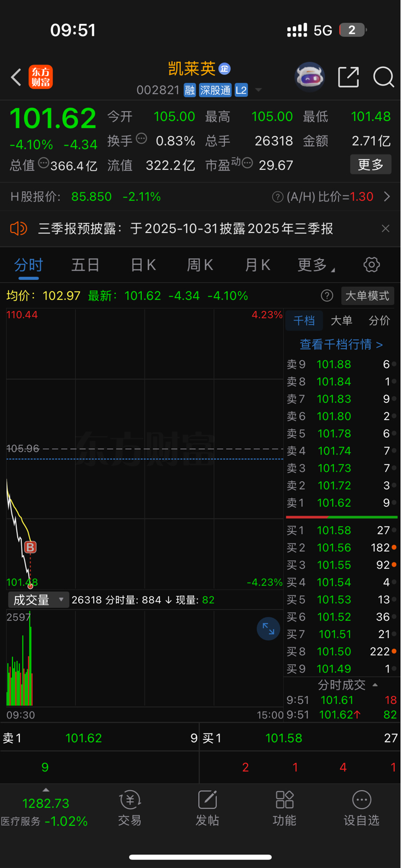Tap the bottom 卖1 101.62 quote bar
401x868 pixels.
[100, 738]
